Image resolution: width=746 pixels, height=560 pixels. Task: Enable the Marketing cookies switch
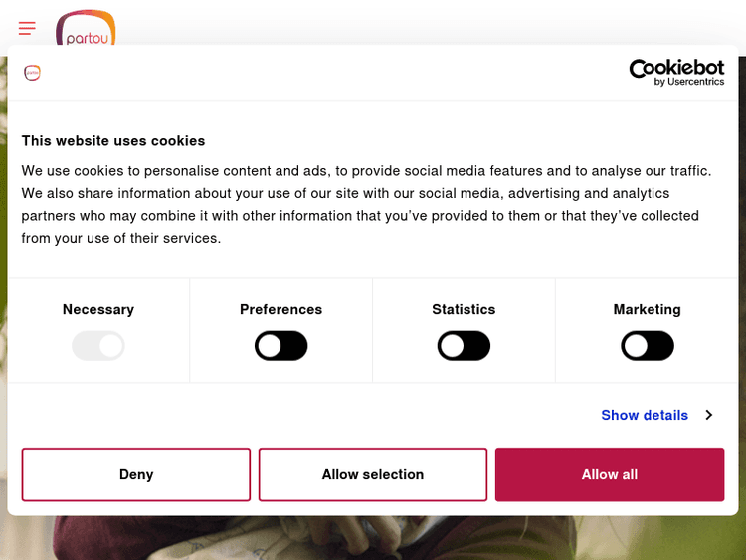coord(647,346)
